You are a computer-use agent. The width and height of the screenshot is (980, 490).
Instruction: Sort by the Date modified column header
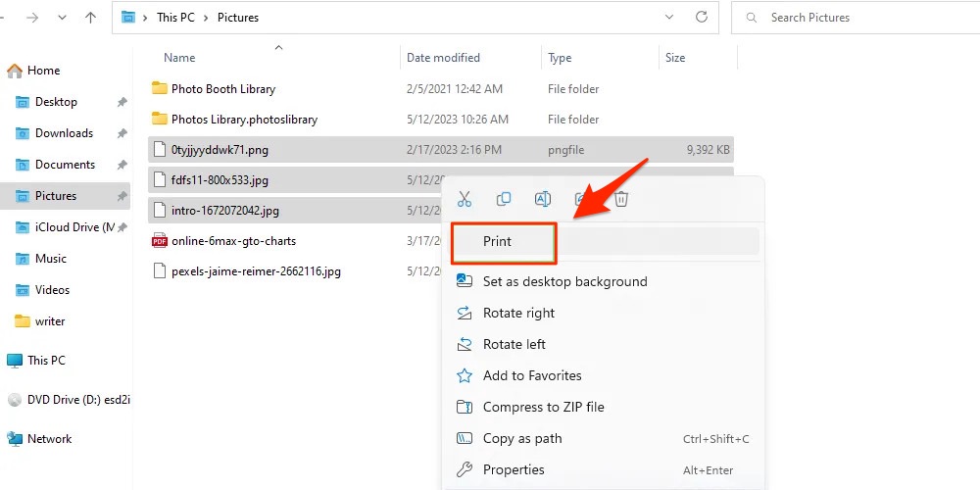(x=443, y=58)
